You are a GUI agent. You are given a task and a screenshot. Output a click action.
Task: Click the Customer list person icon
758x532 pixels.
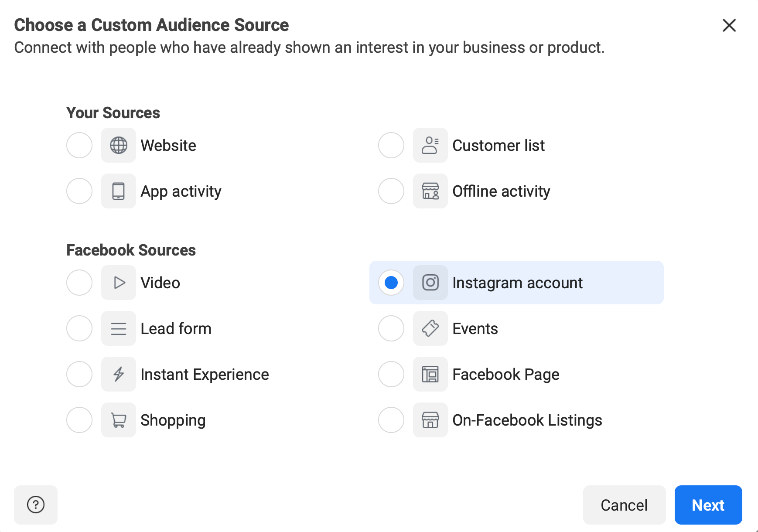(x=430, y=145)
